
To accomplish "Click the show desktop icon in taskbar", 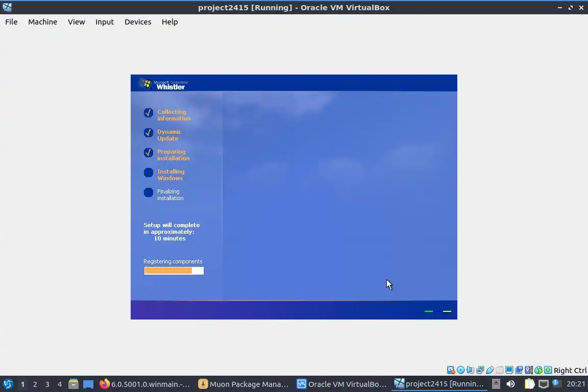I will point(88,384).
